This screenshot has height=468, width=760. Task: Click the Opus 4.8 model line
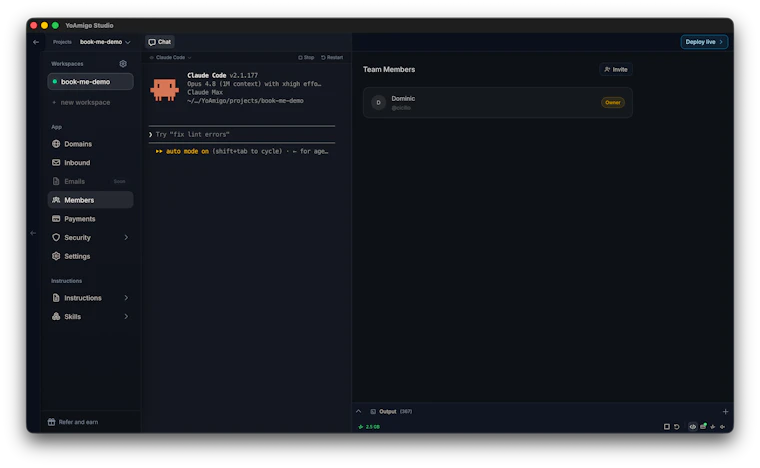(254, 84)
